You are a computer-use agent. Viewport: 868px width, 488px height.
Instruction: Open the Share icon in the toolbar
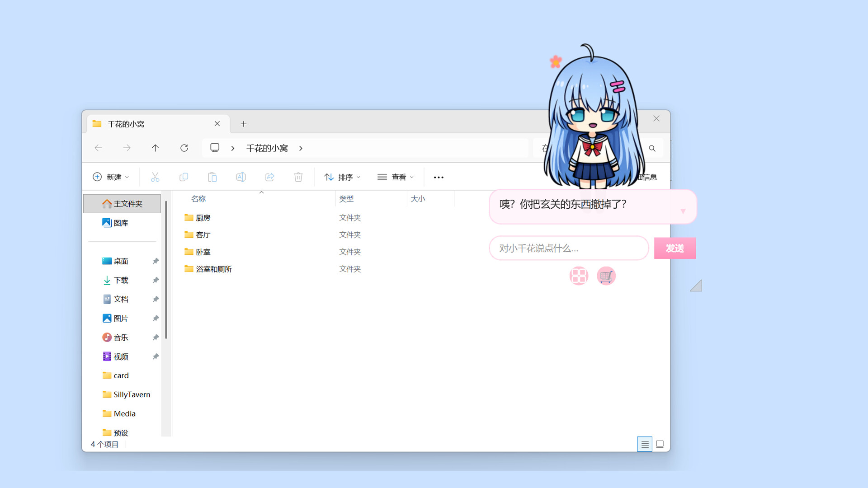(x=269, y=177)
